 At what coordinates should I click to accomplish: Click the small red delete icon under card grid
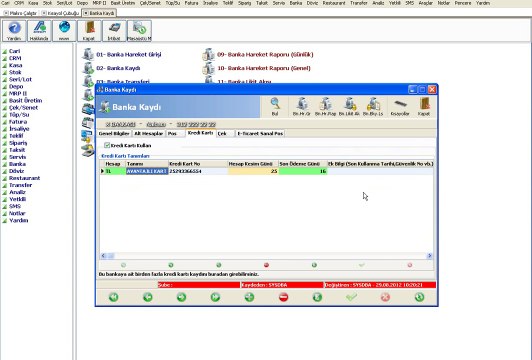click(266, 265)
